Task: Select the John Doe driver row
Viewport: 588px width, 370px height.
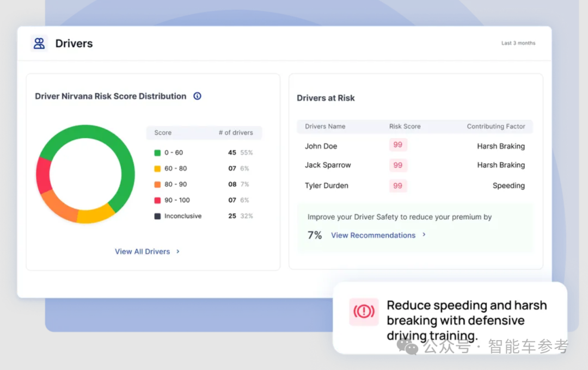Action: pyautogui.click(x=415, y=146)
